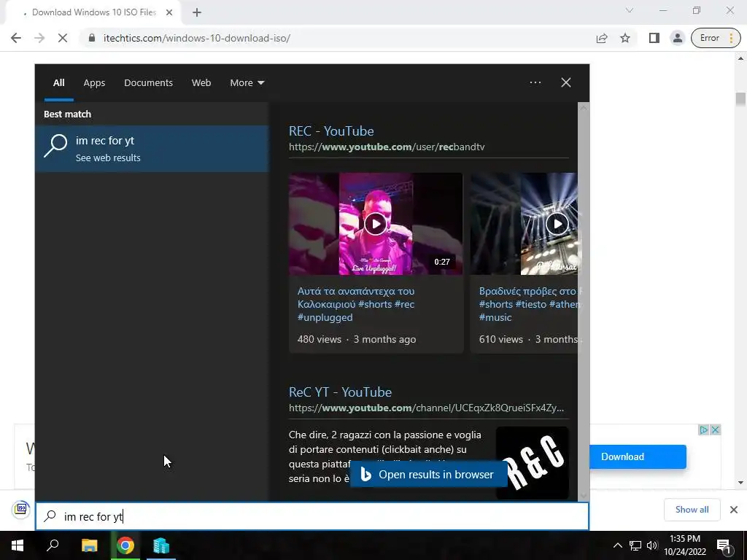Stop loading the page with X button
The height and width of the screenshot is (560, 747).
tap(63, 38)
